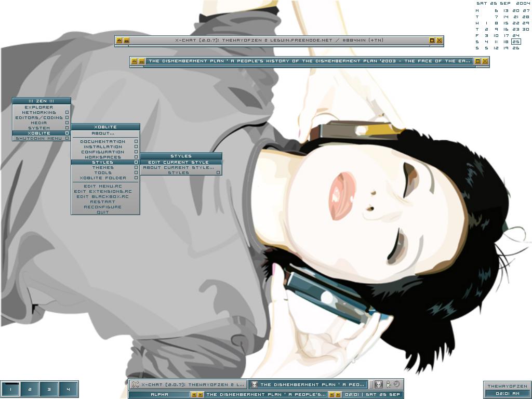Click Edit extensions.rc
Screen dimensions: 532x399
point(105,191)
